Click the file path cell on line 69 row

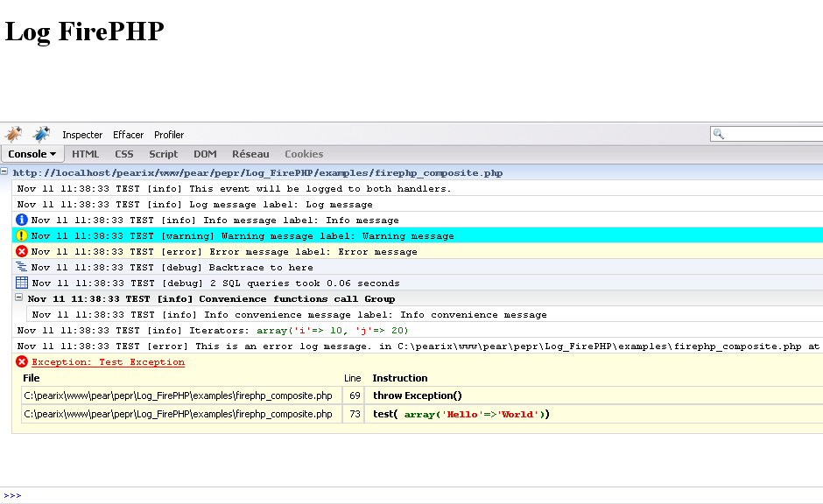point(181,395)
